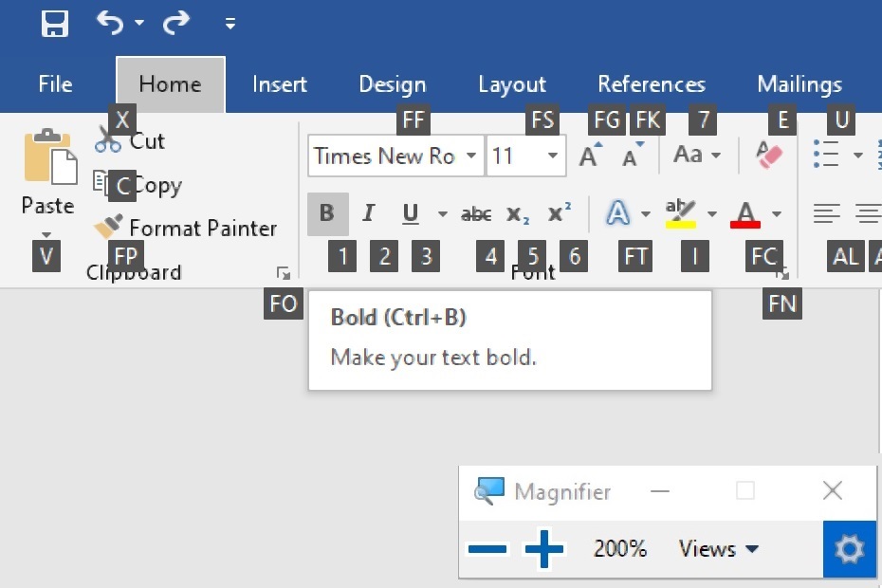The image size is (882, 588).
Task: Save the document via Quick Access toolbar
Action: [x=54, y=24]
